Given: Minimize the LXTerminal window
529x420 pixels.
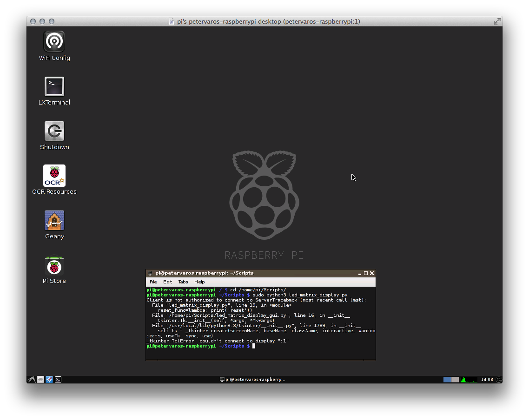Looking at the screenshot, I should 360,273.
